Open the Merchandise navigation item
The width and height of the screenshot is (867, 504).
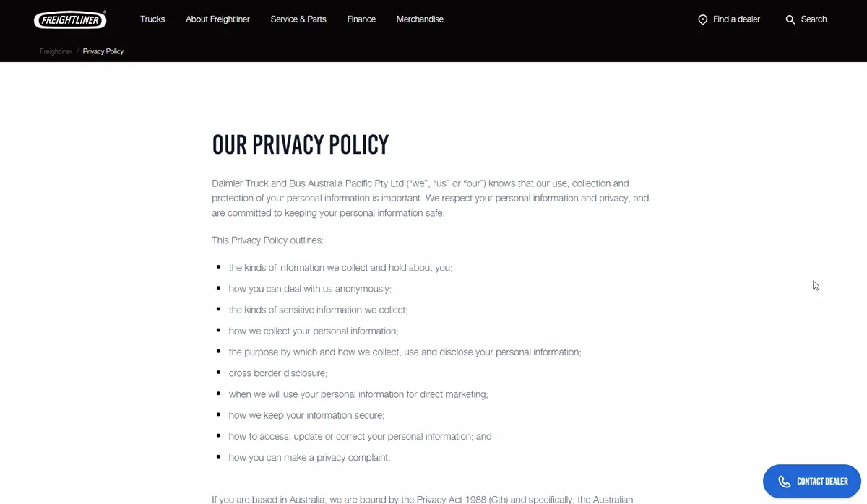click(x=420, y=19)
